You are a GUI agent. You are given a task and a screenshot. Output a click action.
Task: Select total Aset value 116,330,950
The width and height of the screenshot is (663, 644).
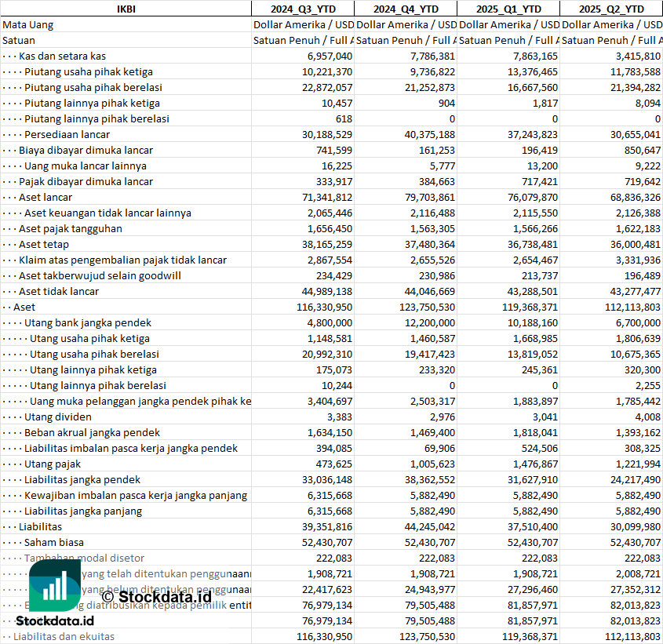(x=324, y=307)
